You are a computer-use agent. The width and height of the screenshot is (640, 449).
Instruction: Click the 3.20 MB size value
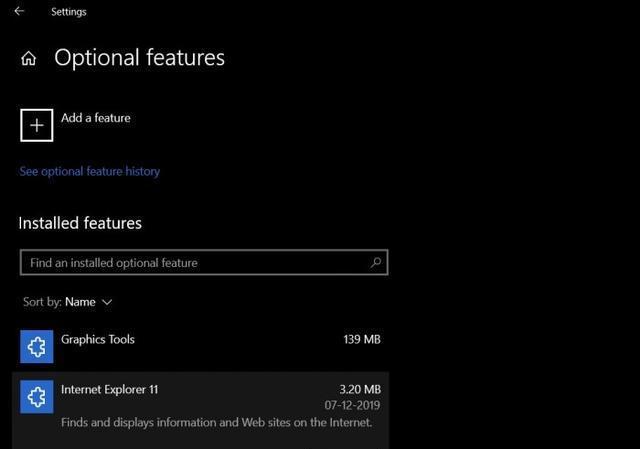360,389
